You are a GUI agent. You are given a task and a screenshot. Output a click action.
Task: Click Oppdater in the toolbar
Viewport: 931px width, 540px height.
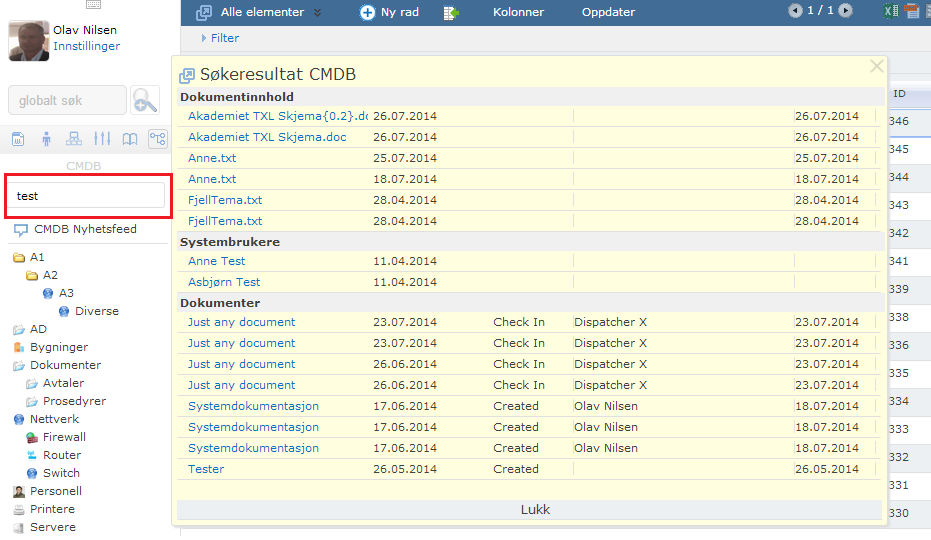tap(608, 13)
